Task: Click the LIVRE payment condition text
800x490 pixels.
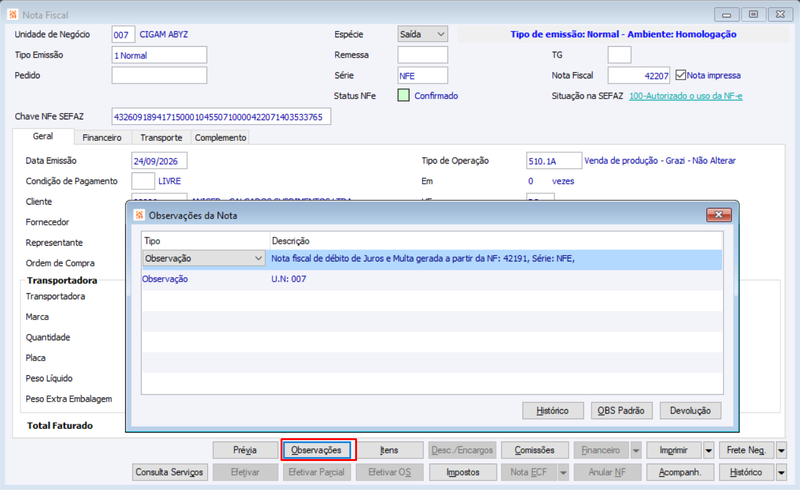Action: pyautogui.click(x=169, y=181)
